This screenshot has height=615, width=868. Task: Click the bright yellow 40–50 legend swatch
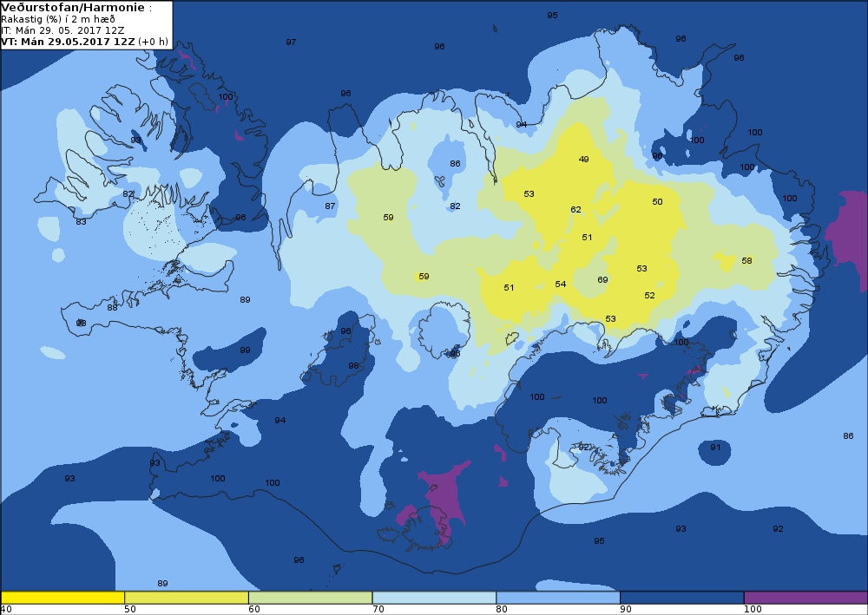click(x=62, y=598)
